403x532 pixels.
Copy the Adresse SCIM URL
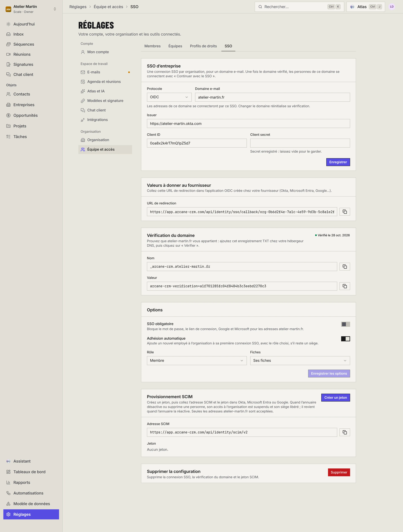[x=345, y=432]
